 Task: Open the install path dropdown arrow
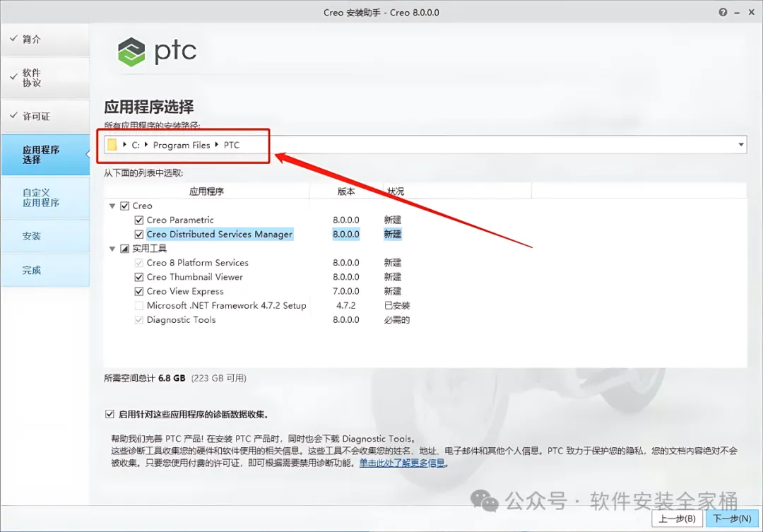point(740,145)
